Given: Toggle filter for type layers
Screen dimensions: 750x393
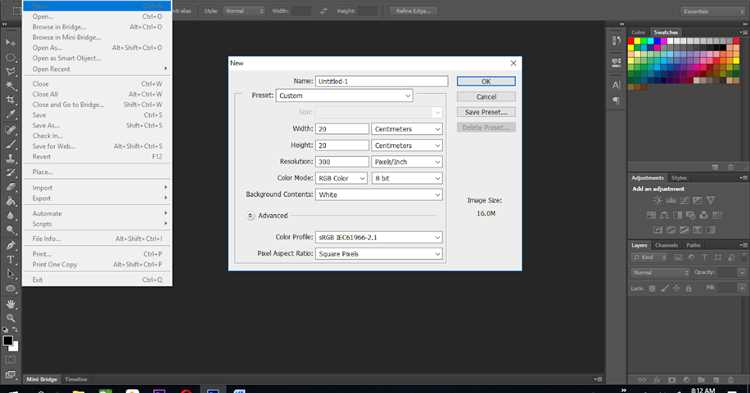Looking at the screenshot, I should (705, 257).
